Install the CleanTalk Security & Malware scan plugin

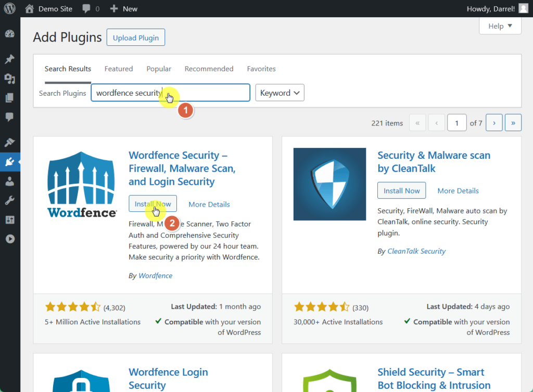click(401, 191)
